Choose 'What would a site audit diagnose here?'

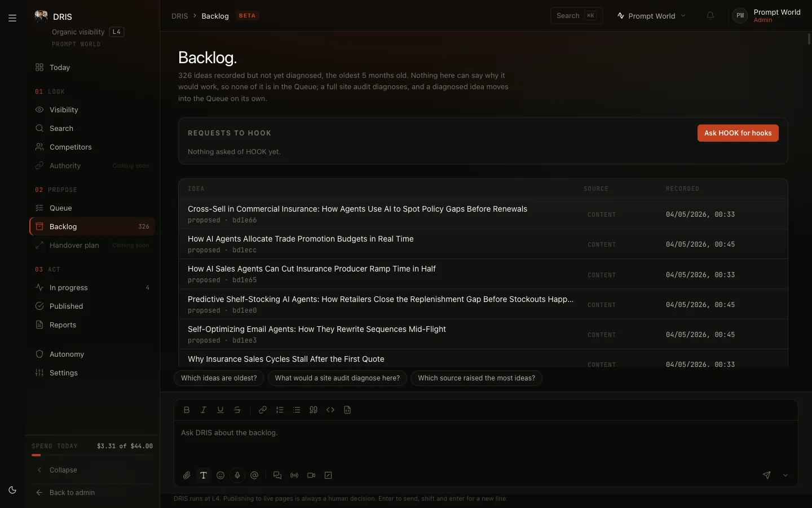(x=337, y=378)
